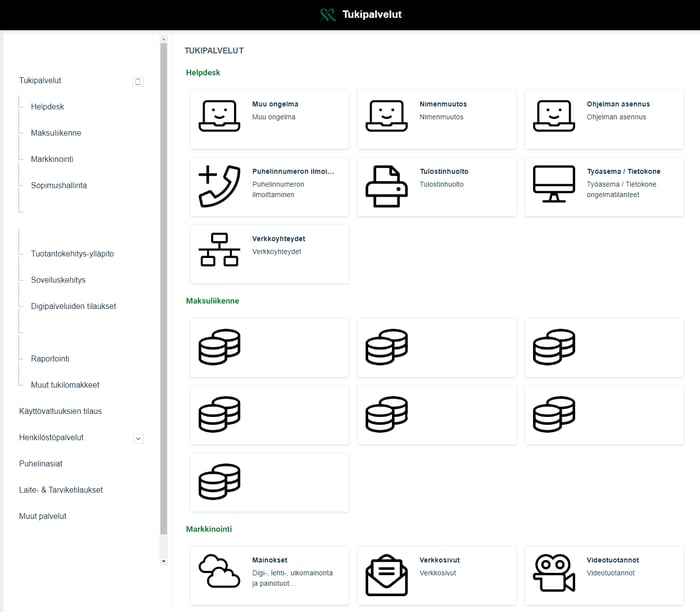This screenshot has height=612, width=700.
Task: Click the Työasema / Tietokone monitor icon
Action: point(553,184)
